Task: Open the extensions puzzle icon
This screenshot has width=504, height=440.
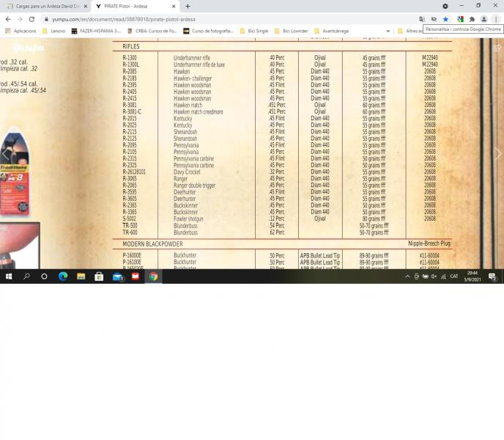Action: tap(472, 19)
